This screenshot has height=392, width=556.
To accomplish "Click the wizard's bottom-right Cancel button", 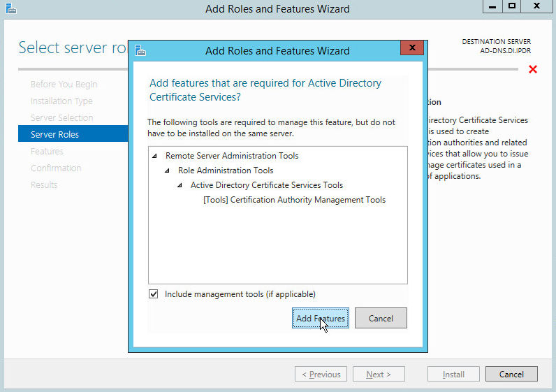I will click(511, 375).
